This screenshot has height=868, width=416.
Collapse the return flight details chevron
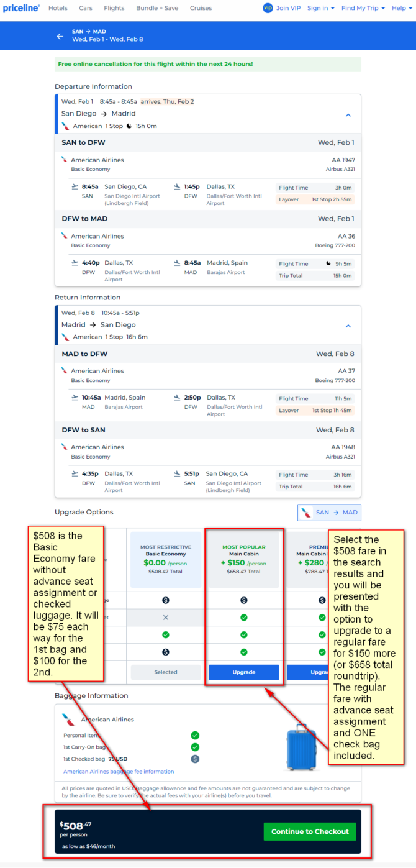pyautogui.click(x=348, y=326)
